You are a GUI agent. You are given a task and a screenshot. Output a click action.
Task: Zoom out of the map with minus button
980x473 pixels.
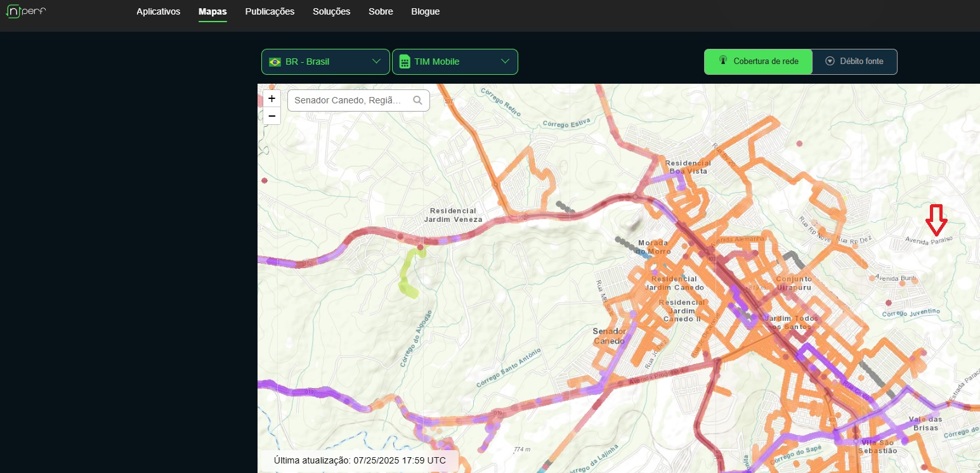click(x=271, y=116)
